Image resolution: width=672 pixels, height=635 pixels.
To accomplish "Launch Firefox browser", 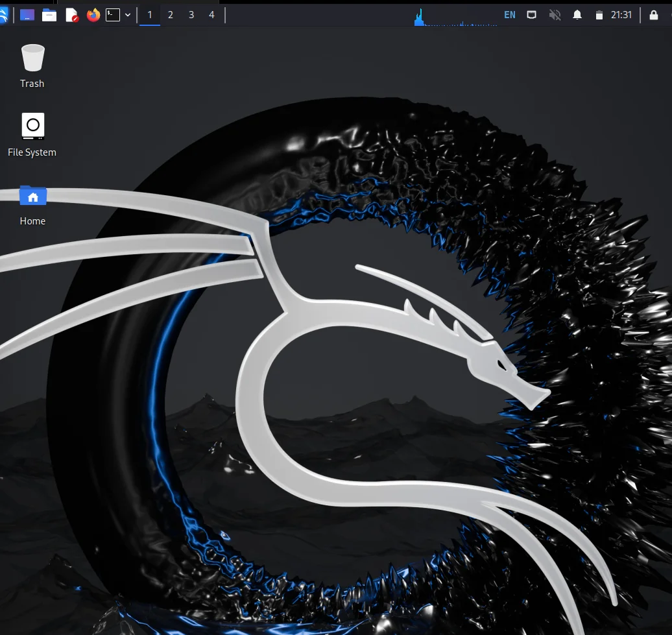I will (93, 15).
